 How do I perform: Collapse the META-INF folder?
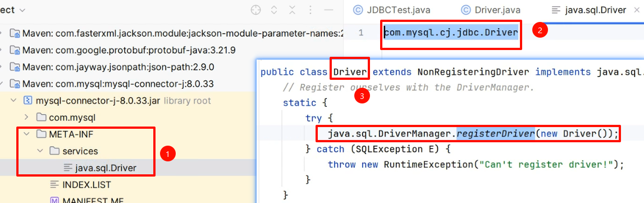tap(27, 134)
